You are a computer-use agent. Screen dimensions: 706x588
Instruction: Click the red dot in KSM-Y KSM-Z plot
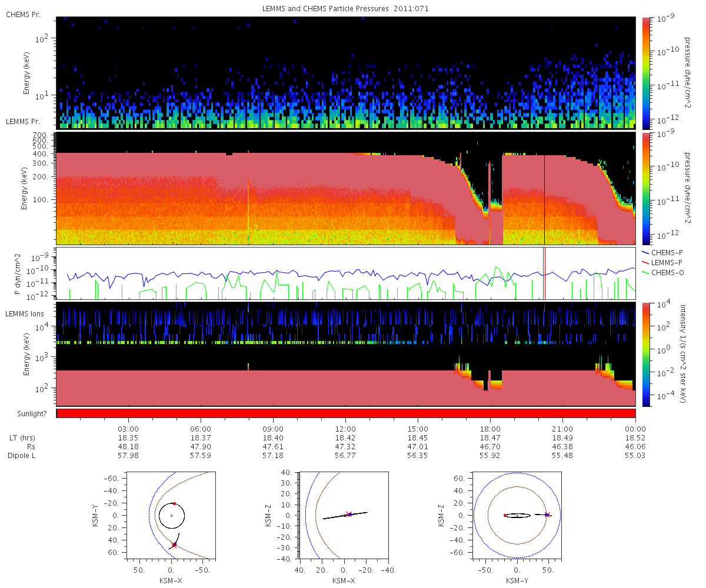coord(505,515)
